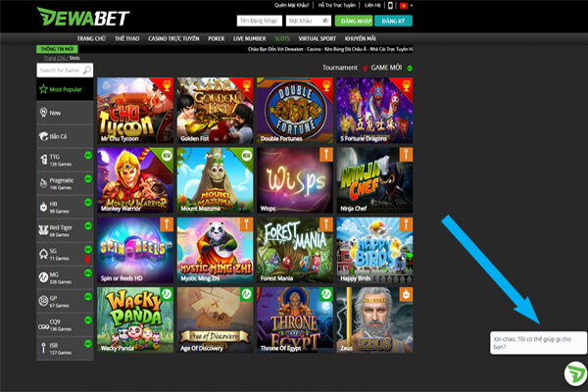The image size is (588, 392).
Task: Expand the Pragmatic 106 Games provider
Action: point(65,183)
